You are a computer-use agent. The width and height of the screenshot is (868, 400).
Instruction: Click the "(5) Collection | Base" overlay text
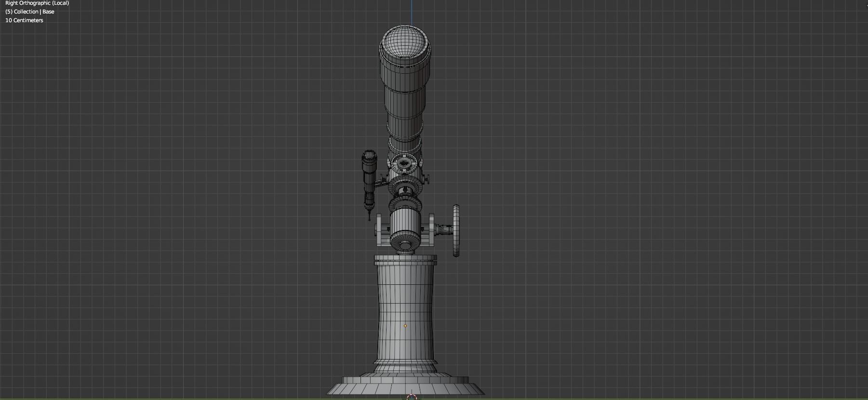pyautogui.click(x=30, y=12)
